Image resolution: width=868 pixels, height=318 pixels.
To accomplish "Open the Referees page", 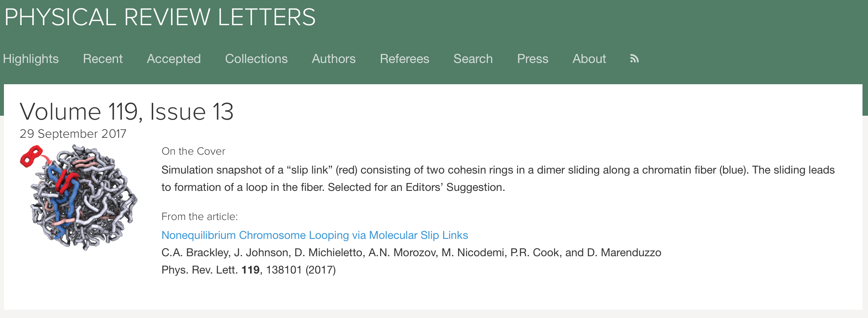I will coord(404,59).
